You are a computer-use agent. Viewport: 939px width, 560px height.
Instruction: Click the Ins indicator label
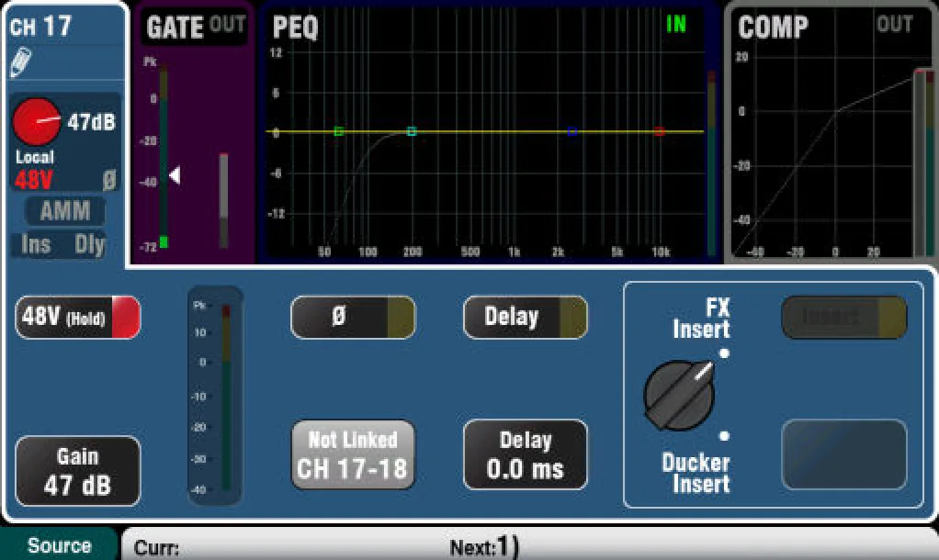[36, 245]
